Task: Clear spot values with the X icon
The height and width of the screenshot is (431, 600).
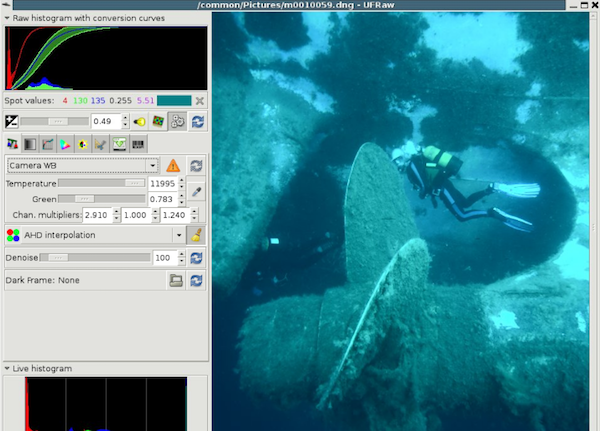Action: coord(200,101)
